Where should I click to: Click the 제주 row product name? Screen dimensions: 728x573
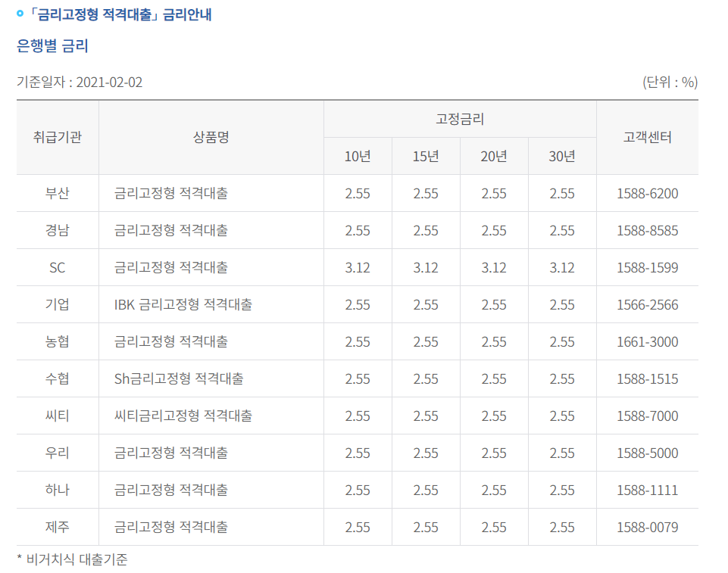(171, 527)
